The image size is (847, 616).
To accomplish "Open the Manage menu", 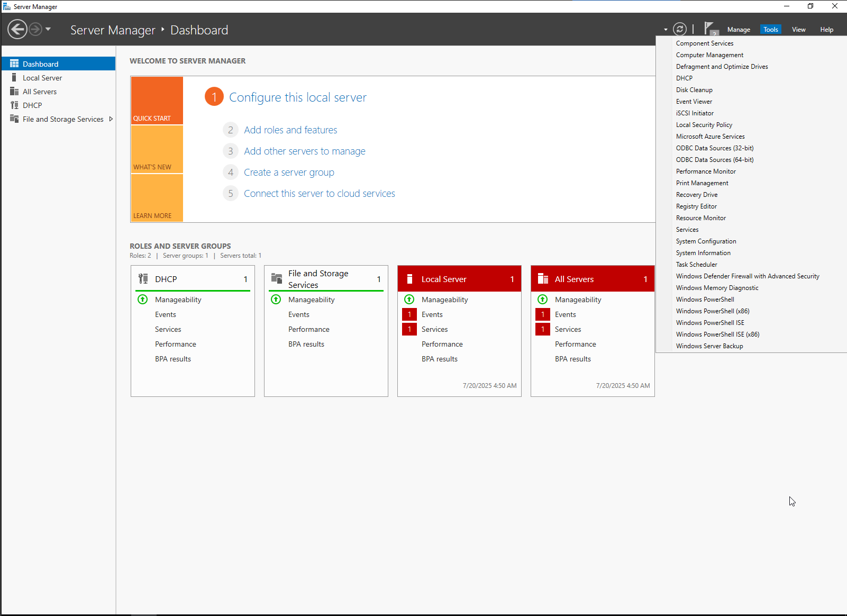I will pos(739,30).
